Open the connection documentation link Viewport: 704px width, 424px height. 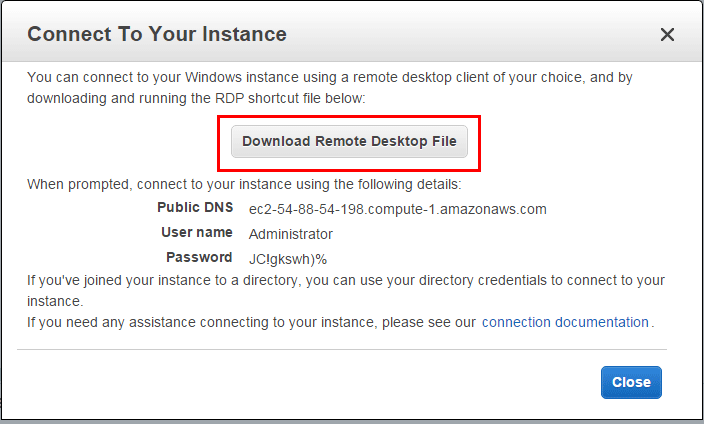[x=565, y=322]
